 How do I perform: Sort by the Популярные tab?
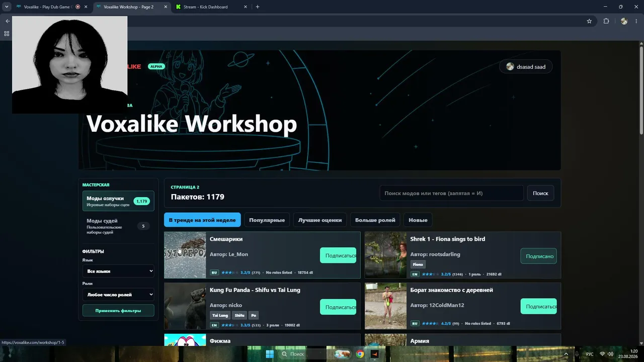pyautogui.click(x=267, y=220)
